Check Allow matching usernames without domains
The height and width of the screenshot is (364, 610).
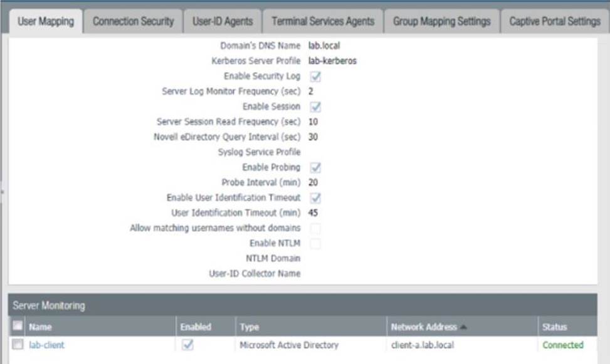click(x=315, y=229)
